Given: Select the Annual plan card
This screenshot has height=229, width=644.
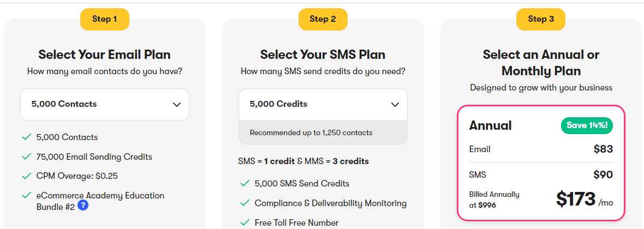Looking at the screenshot, I should click(x=541, y=163).
